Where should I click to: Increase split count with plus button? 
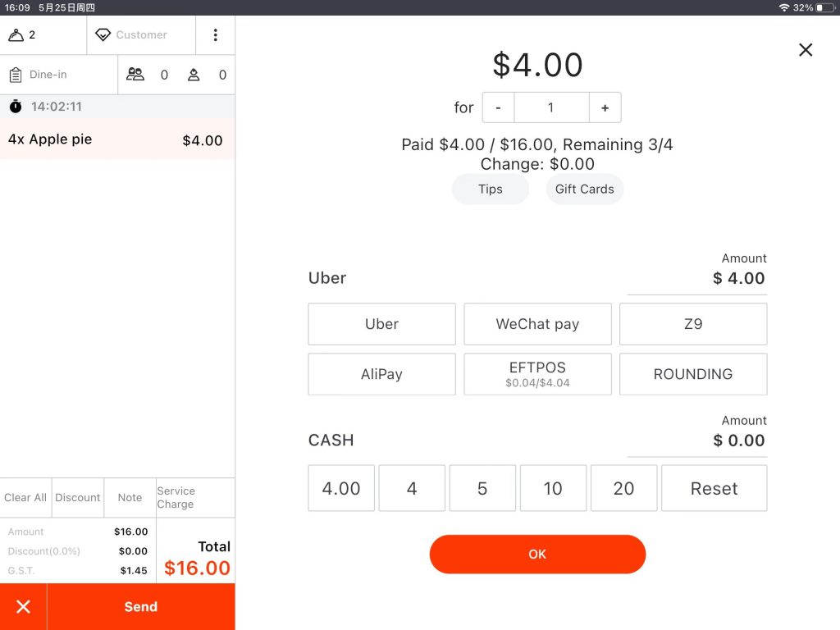pos(605,107)
